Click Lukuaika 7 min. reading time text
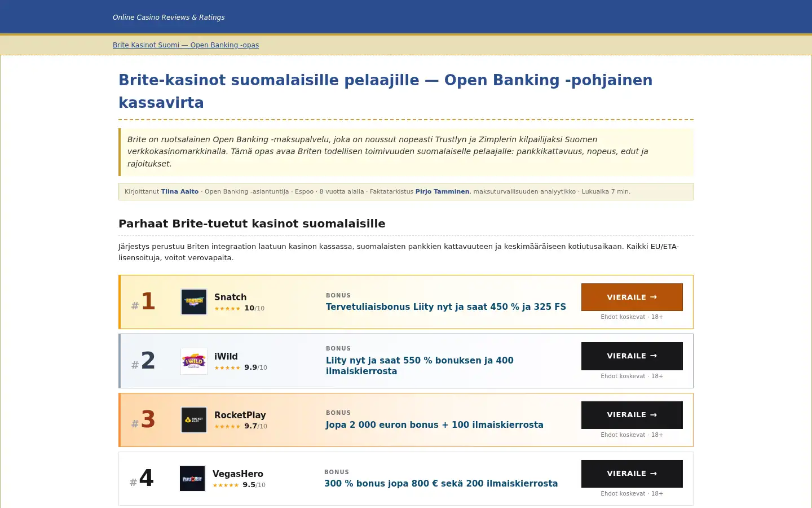The width and height of the screenshot is (812, 508). tap(606, 191)
